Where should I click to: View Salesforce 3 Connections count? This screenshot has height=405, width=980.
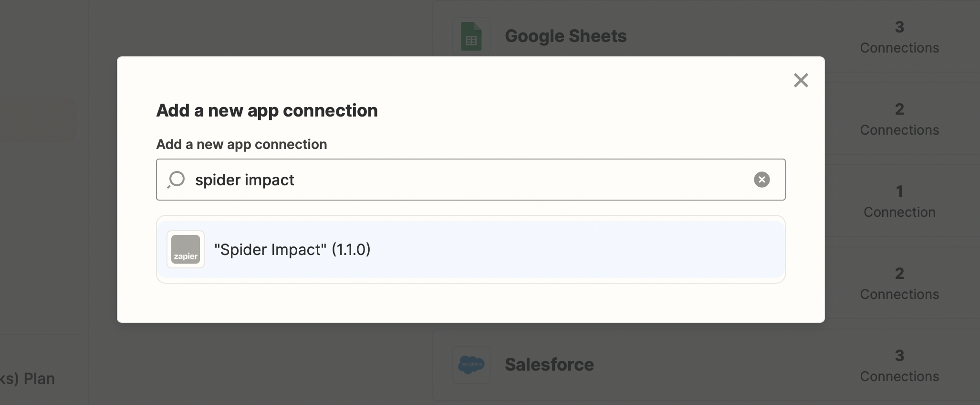[899, 366]
